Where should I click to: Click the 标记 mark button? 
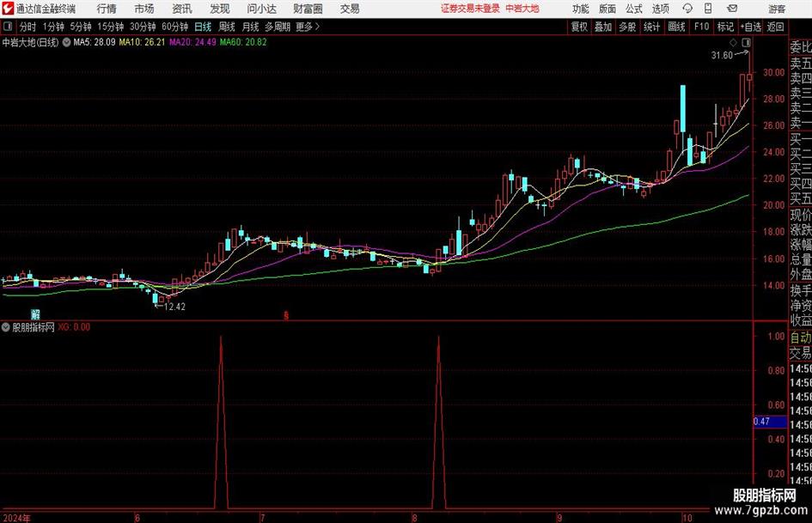725,27
